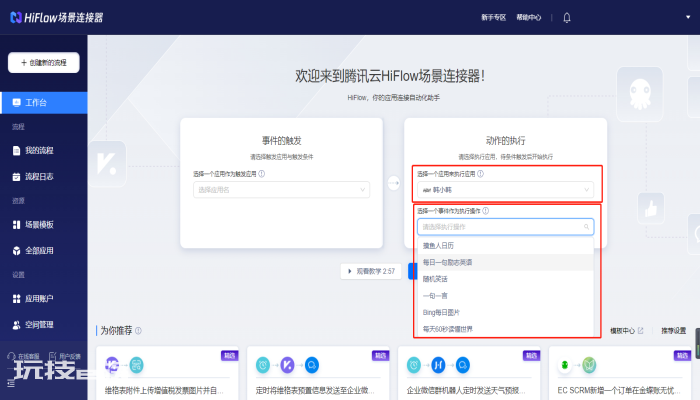This screenshot has width=700, height=400.
Task: Open the 维格表附件上传增值税发票 template card
Action: tap(167, 373)
